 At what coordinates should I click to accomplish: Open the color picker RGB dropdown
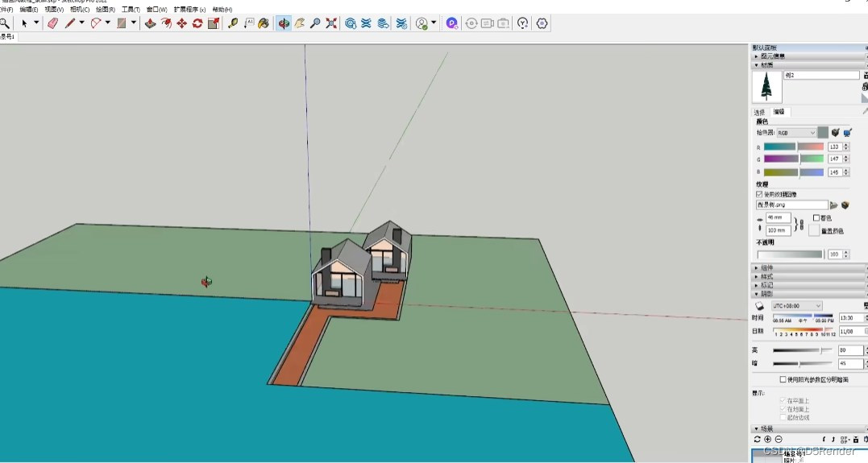(796, 133)
